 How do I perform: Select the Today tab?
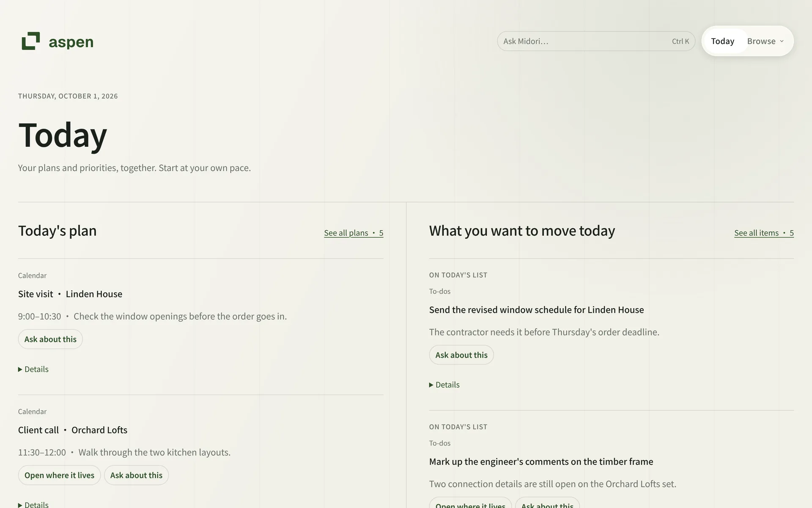point(722,41)
